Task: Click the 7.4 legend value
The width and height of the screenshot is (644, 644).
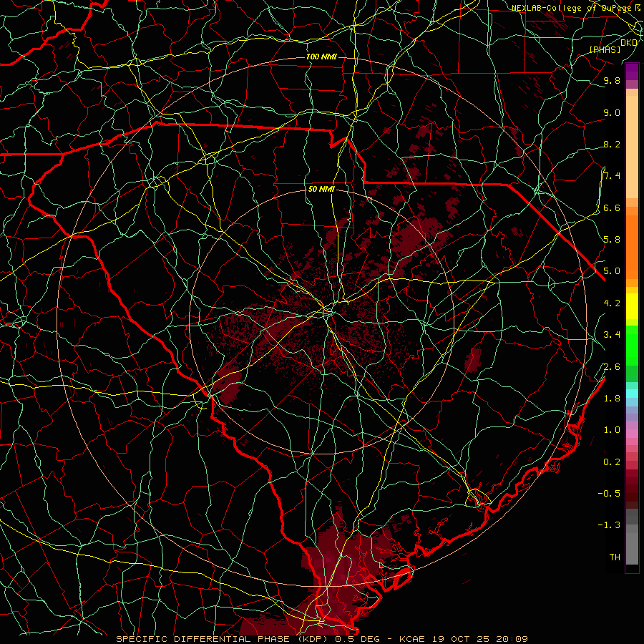Action: pyautogui.click(x=612, y=176)
